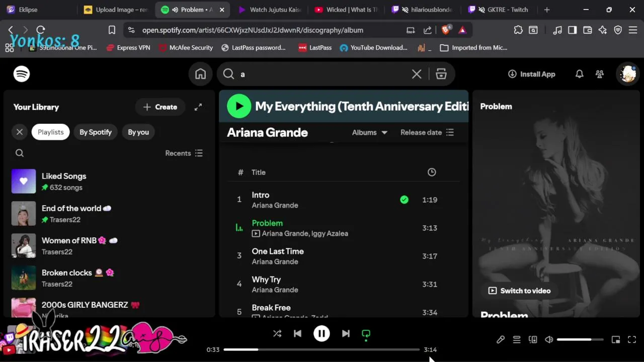Open Liked Songs playlist

109,182
